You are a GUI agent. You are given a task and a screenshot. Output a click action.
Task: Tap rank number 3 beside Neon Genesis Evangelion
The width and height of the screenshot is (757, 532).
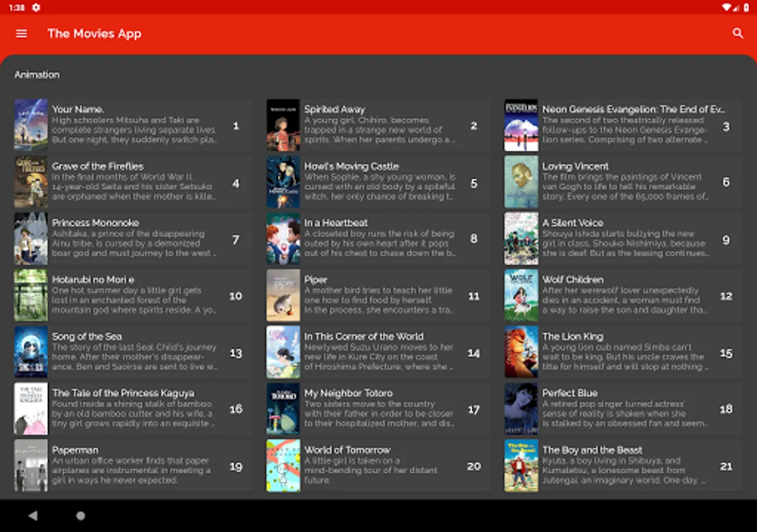(726, 126)
